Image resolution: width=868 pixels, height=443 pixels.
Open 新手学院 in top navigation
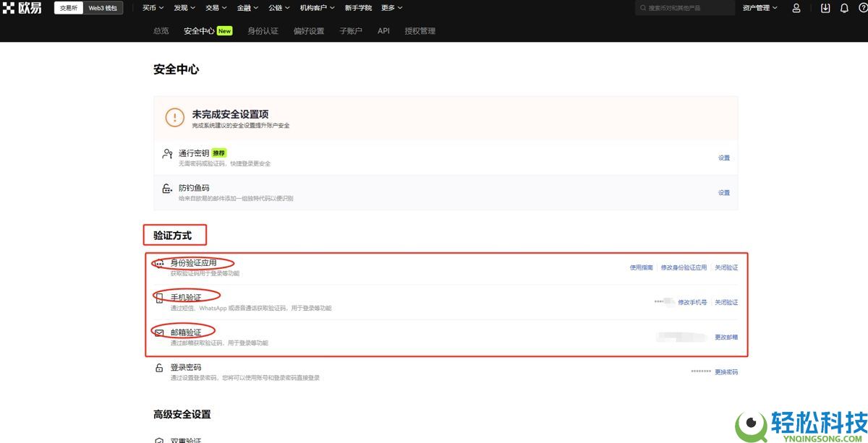point(358,8)
